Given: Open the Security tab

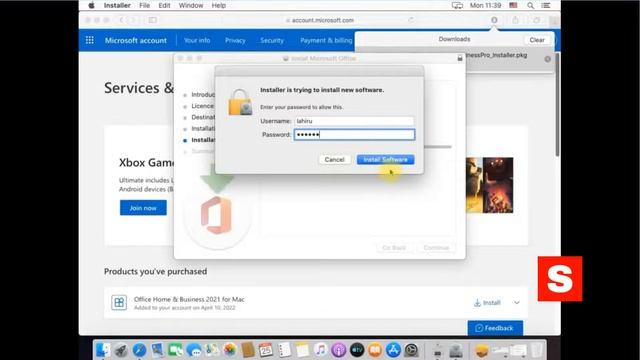Looking at the screenshot, I should click(272, 40).
